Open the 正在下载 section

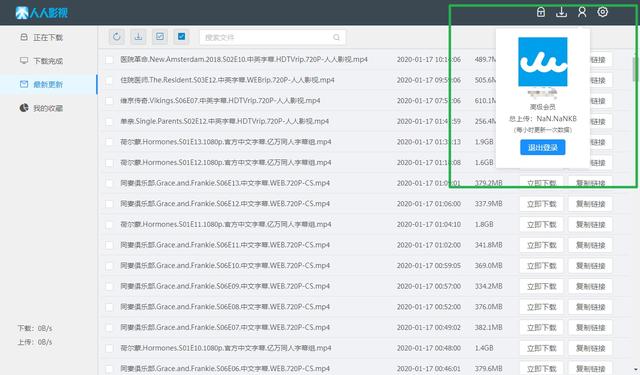tap(48, 38)
